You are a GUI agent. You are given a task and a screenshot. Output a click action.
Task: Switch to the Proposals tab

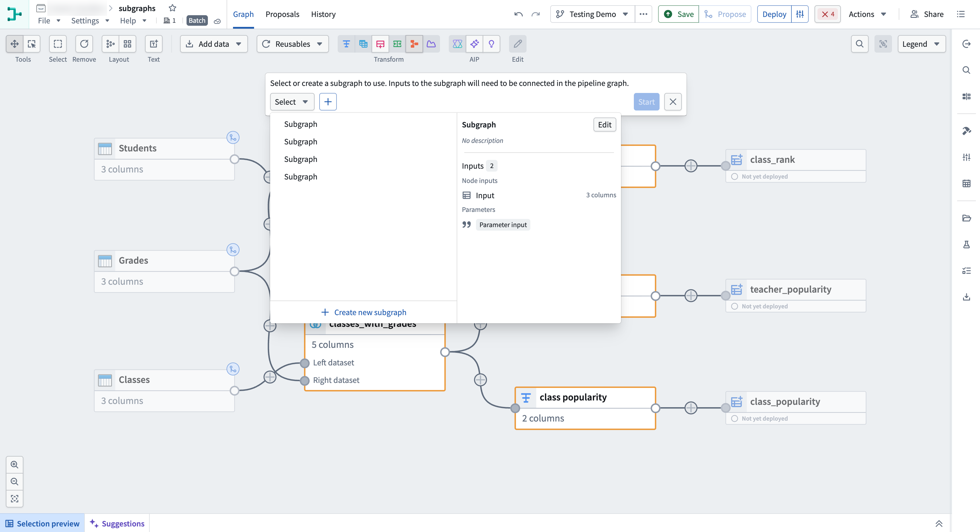coord(282,14)
